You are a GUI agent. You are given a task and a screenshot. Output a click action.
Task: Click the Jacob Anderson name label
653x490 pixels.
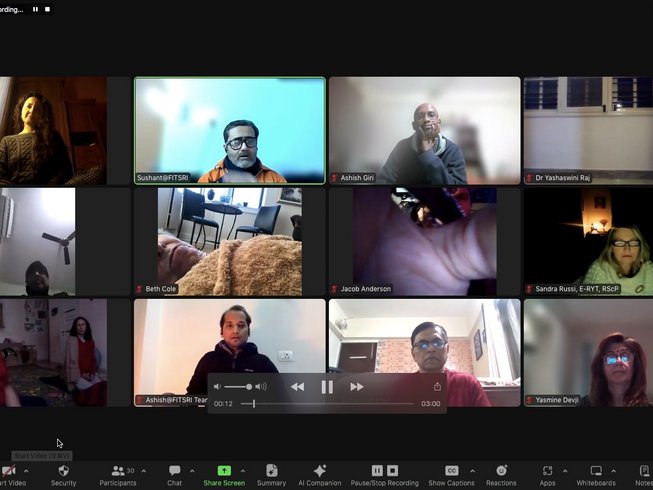366,289
